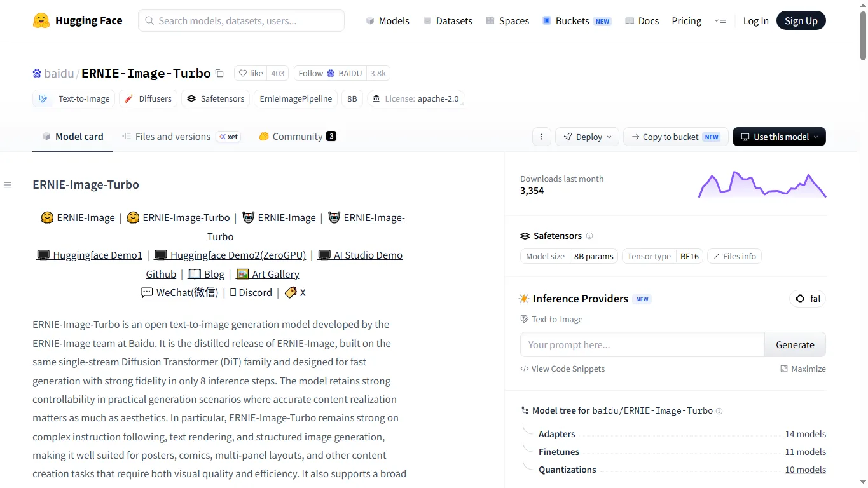Open the Blog link
The width and height of the screenshot is (868, 488).
pyautogui.click(x=207, y=274)
